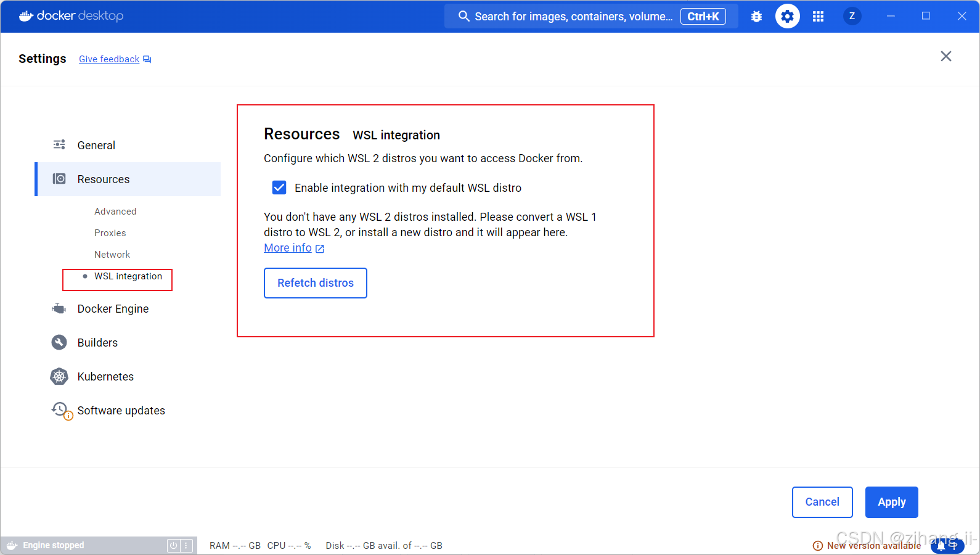The width and height of the screenshot is (980, 555).
Task: Open the General settings section
Action: point(128,145)
